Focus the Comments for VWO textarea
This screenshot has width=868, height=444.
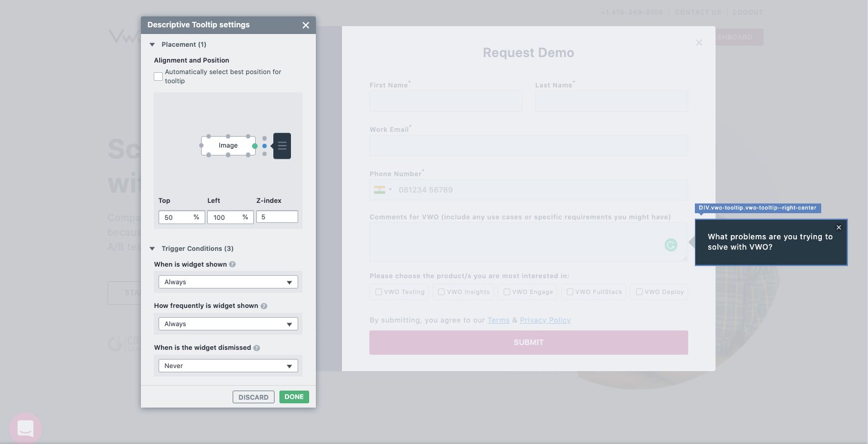tap(528, 242)
